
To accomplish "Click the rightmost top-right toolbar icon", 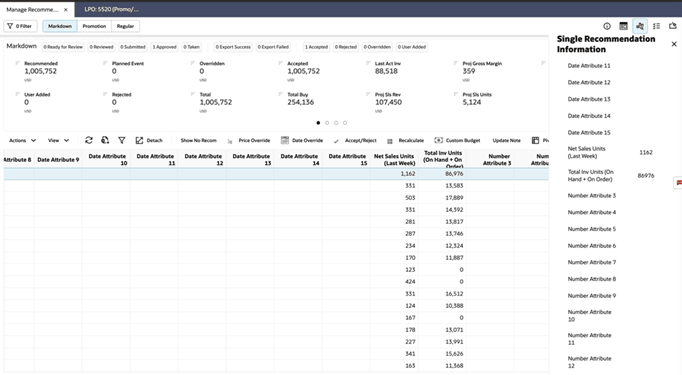I will (673, 26).
